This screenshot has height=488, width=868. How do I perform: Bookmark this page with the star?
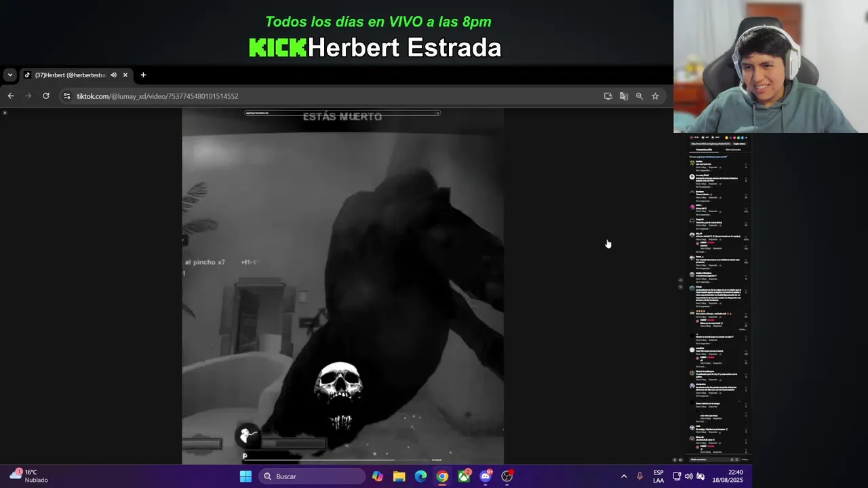point(655,96)
